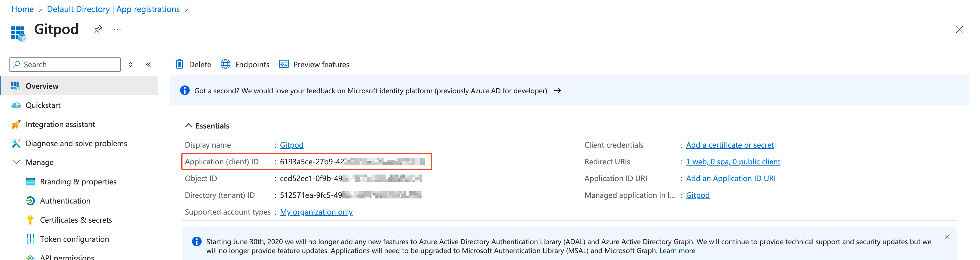
Task: Collapse the Manage section chevron
Action: 16,162
